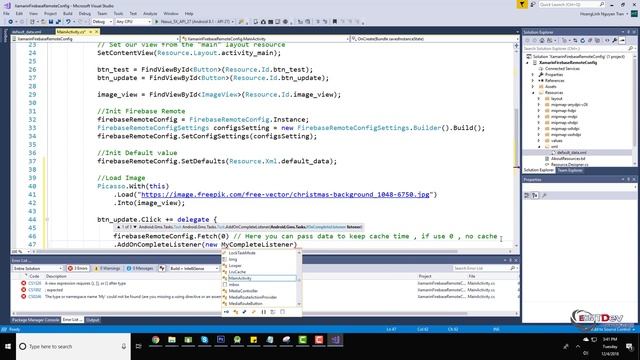Toggle the 0 Messages filter button

tap(140, 268)
